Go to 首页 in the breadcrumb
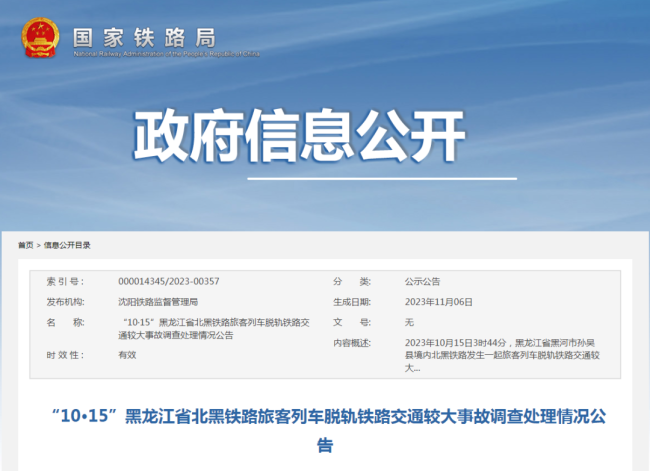 [25, 245]
